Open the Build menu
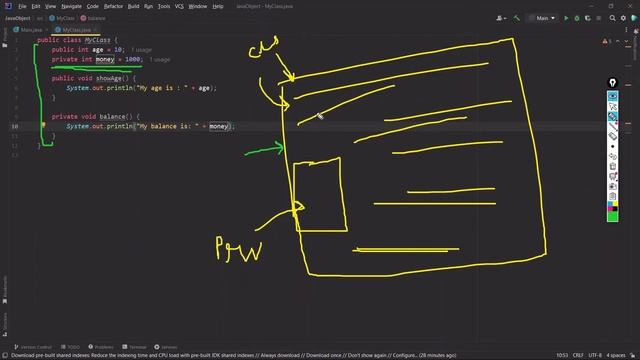 (x=133, y=7)
